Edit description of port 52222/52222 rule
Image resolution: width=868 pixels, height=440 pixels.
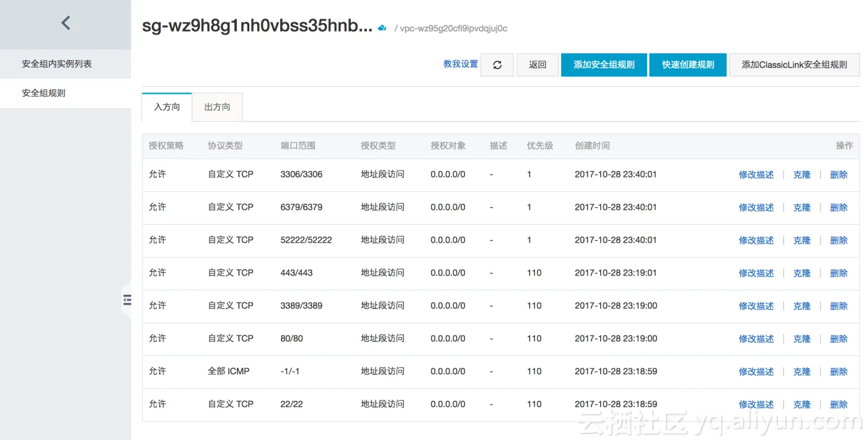[x=756, y=241]
